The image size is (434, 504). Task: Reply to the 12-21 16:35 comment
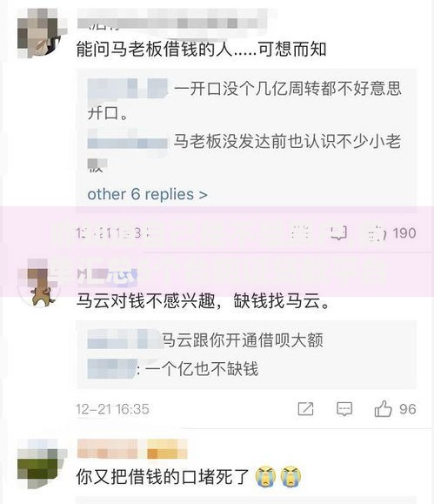(x=344, y=409)
